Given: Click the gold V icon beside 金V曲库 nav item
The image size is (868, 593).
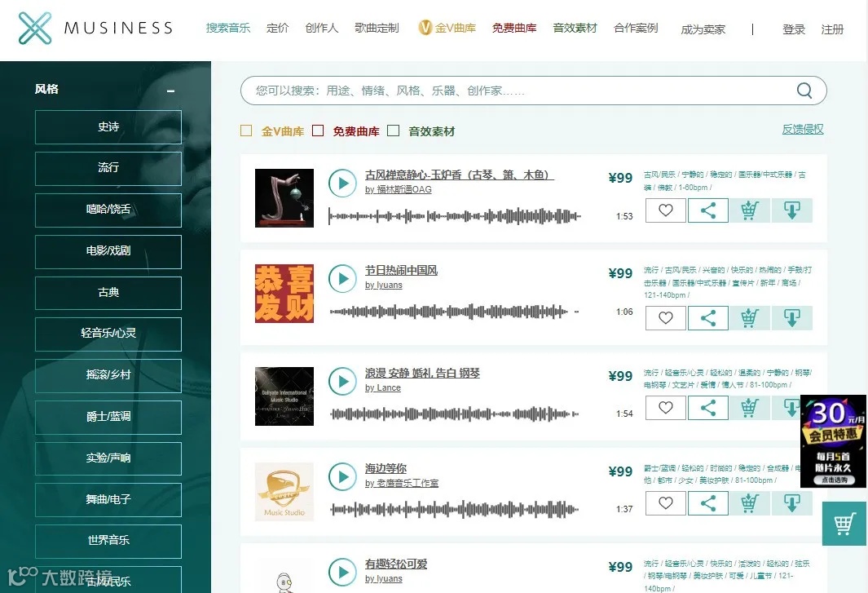Looking at the screenshot, I should (425, 26).
